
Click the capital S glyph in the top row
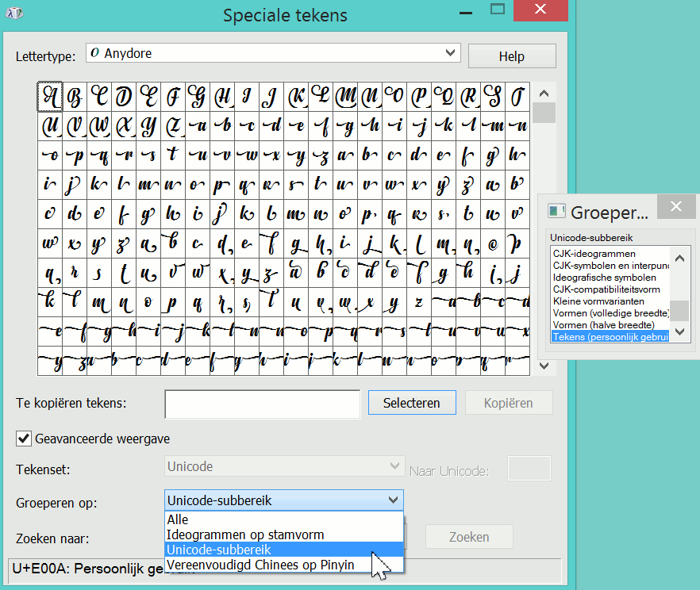coord(493,97)
